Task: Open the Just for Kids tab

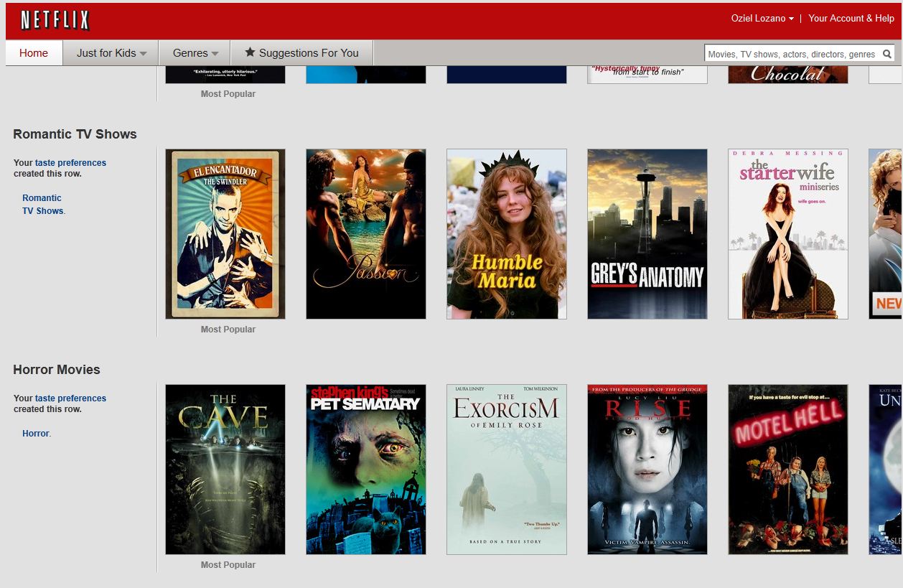Action: click(x=111, y=53)
